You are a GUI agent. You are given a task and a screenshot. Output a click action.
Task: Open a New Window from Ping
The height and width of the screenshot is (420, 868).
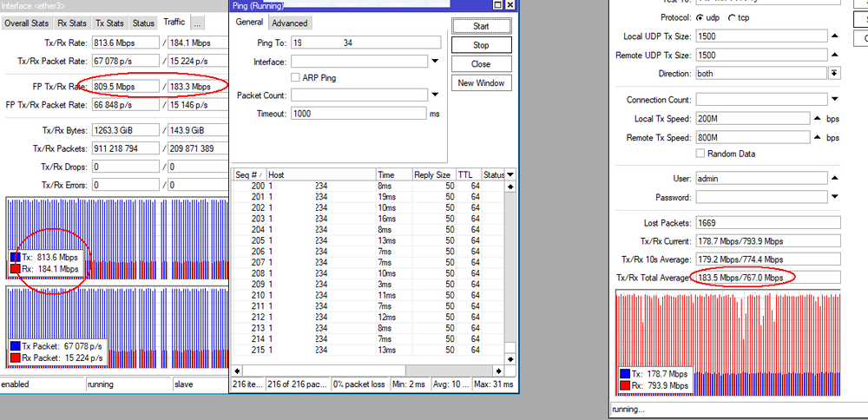pos(481,83)
